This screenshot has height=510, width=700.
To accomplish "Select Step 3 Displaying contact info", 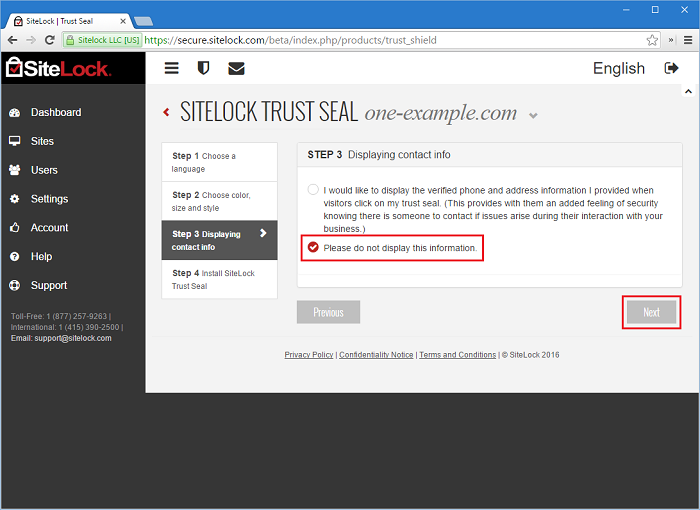I will coord(219,240).
